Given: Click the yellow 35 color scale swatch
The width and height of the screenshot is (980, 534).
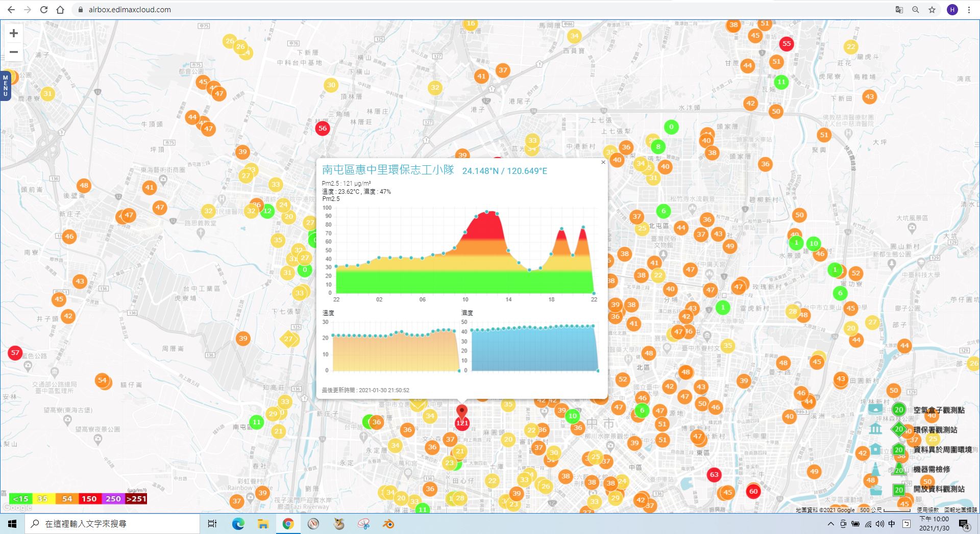Looking at the screenshot, I should (x=43, y=499).
